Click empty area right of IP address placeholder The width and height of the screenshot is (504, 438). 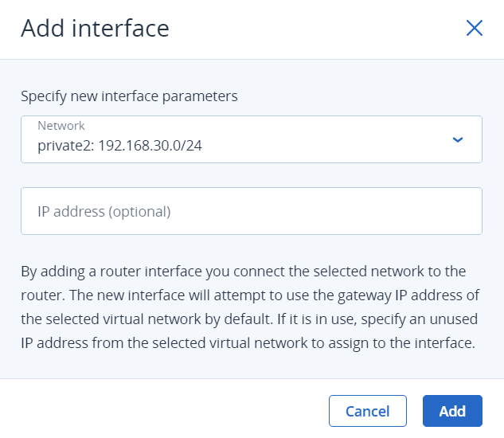[325, 211]
